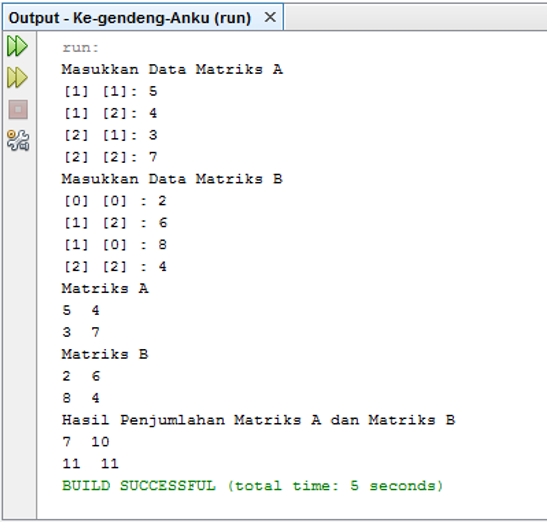The height and width of the screenshot is (522, 547).
Task: Click the '[1] [2] : 6' line
Action: [115, 223]
